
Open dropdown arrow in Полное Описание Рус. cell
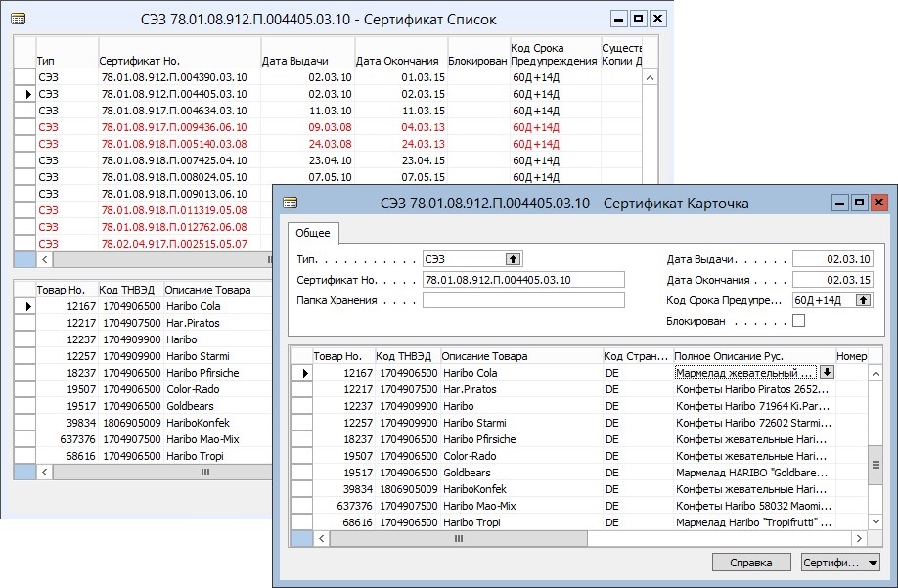point(827,372)
